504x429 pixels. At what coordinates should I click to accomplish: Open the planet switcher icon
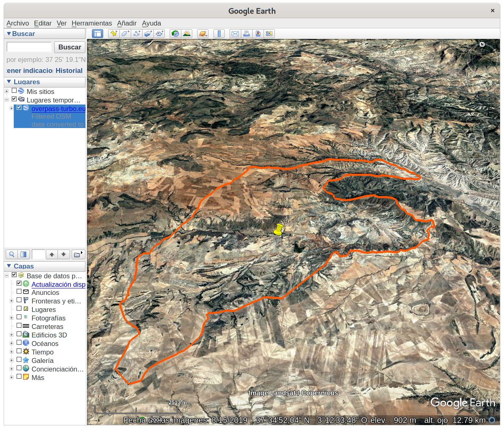click(x=203, y=34)
